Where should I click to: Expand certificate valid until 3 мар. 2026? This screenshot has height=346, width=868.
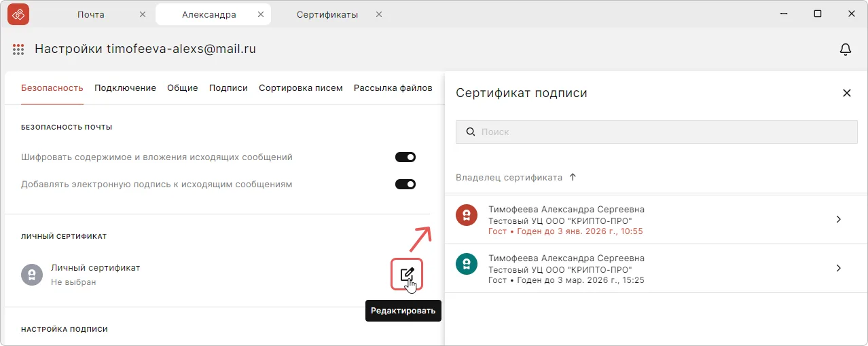[839, 268]
